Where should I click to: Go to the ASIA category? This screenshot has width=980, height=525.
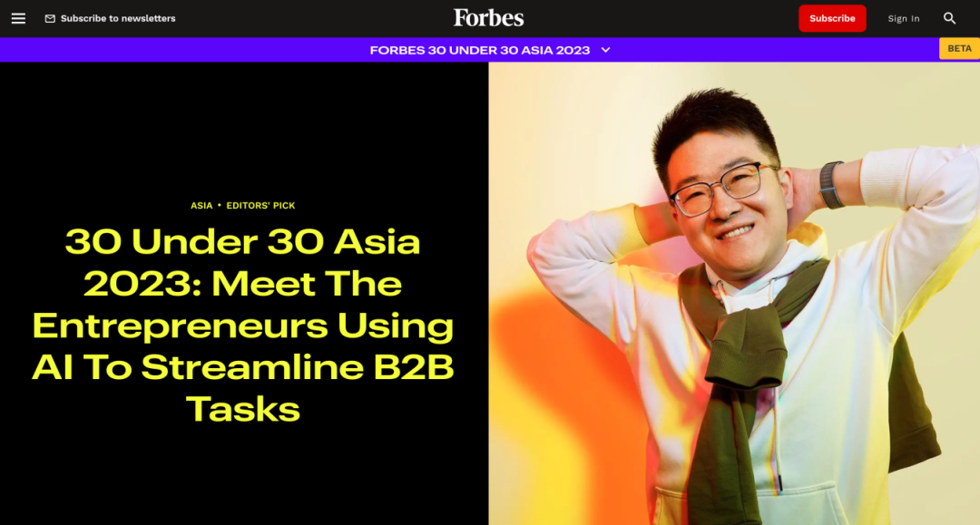(201, 206)
